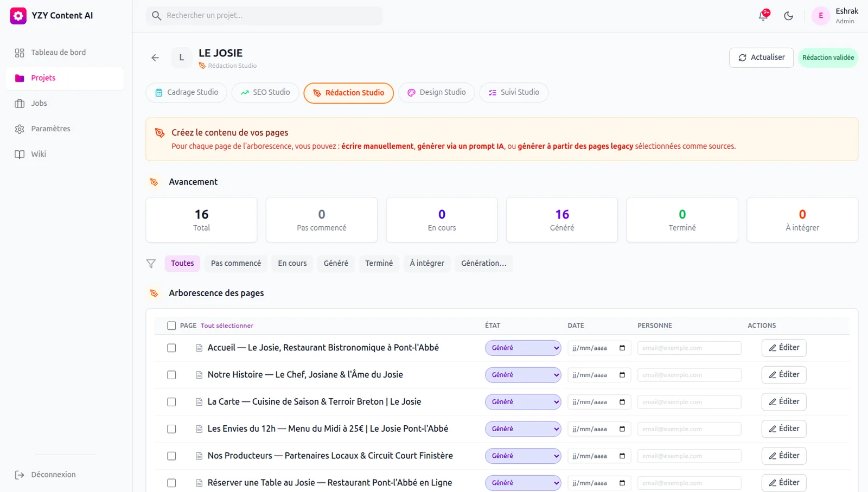
Task: Click the Déconnexion logout icon
Action: point(20,475)
